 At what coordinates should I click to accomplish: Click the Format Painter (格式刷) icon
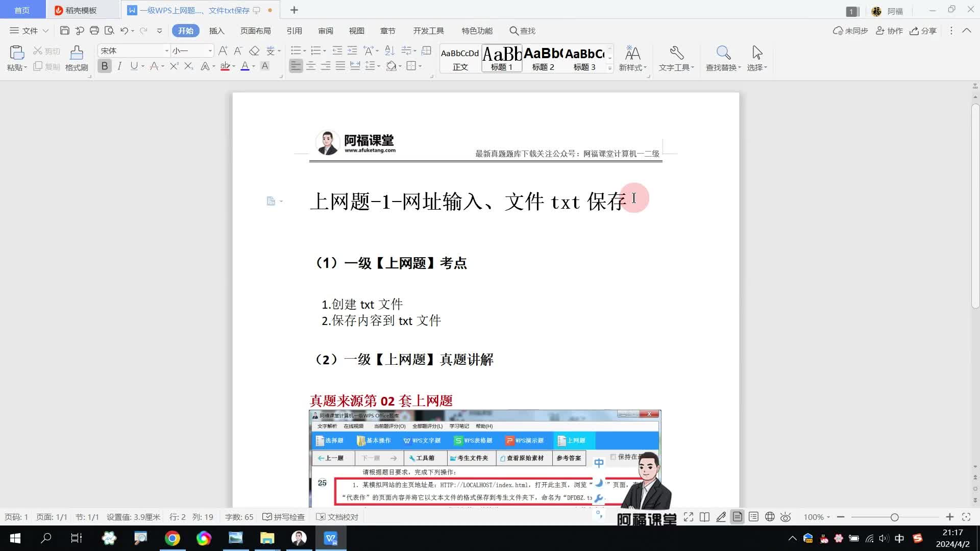pyautogui.click(x=77, y=53)
